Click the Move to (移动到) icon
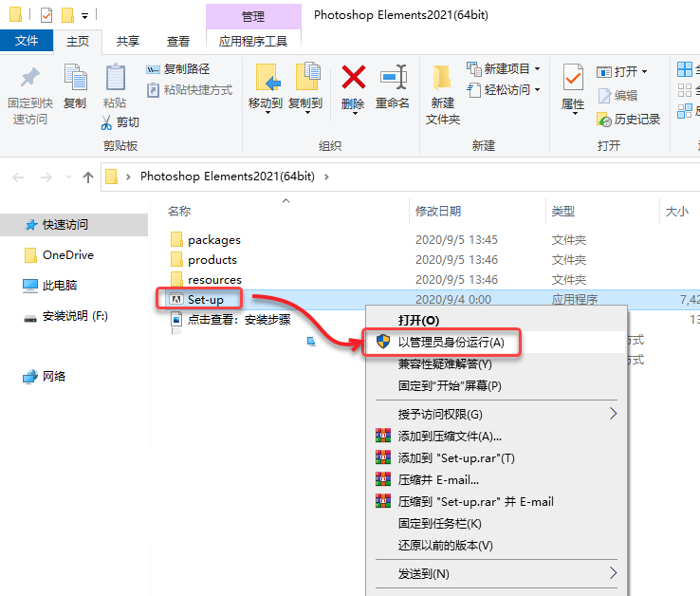Viewport: 700px width, 596px height. (x=267, y=77)
